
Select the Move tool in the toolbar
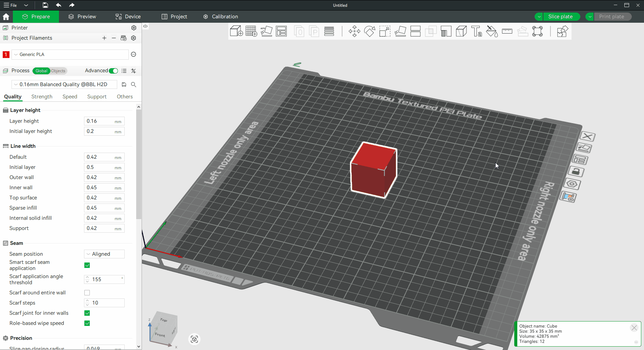point(354,31)
